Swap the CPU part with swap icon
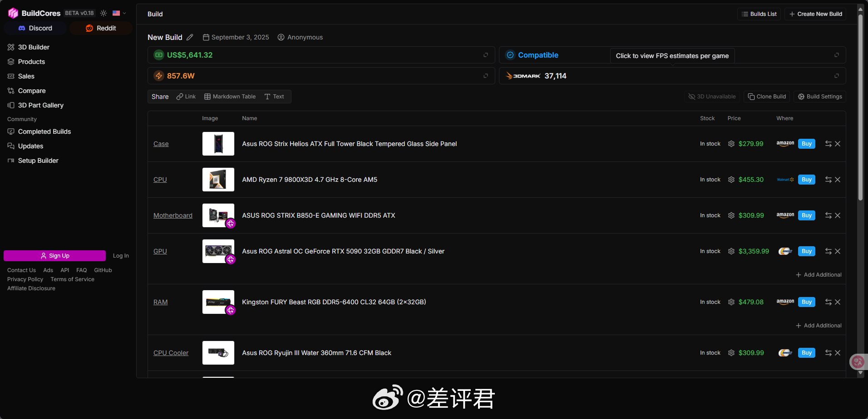The width and height of the screenshot is (868, 419). tap(829, 180)
